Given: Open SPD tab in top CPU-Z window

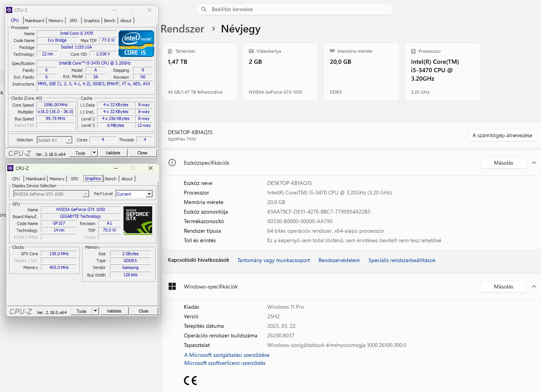Looking at the screenshot, I should tap(73, 21).
